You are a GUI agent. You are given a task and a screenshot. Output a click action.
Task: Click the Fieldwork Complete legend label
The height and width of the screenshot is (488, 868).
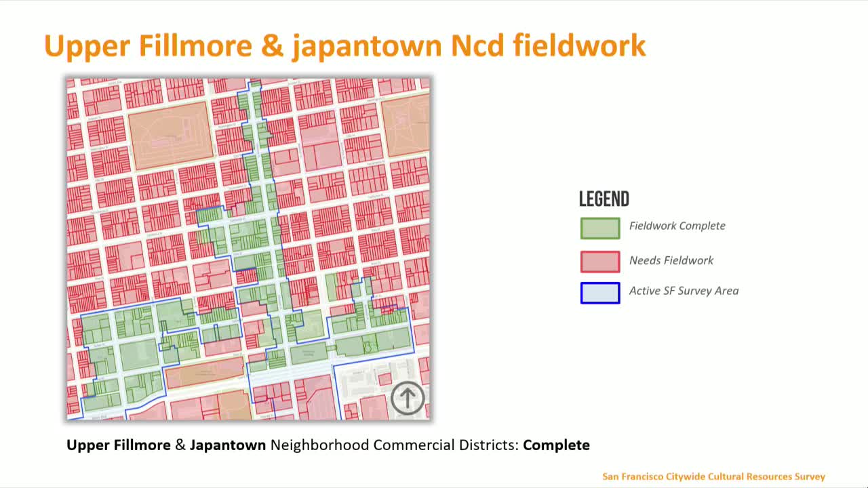(677, 226)
